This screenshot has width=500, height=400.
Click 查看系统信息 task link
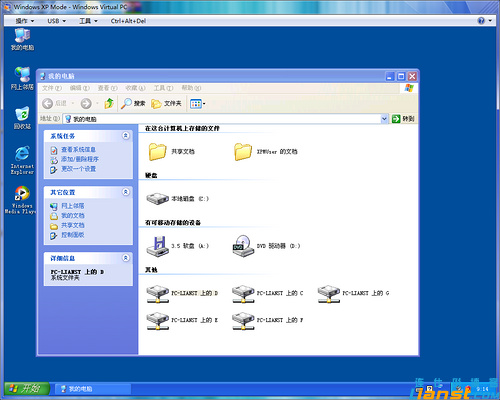pos(78,150)
